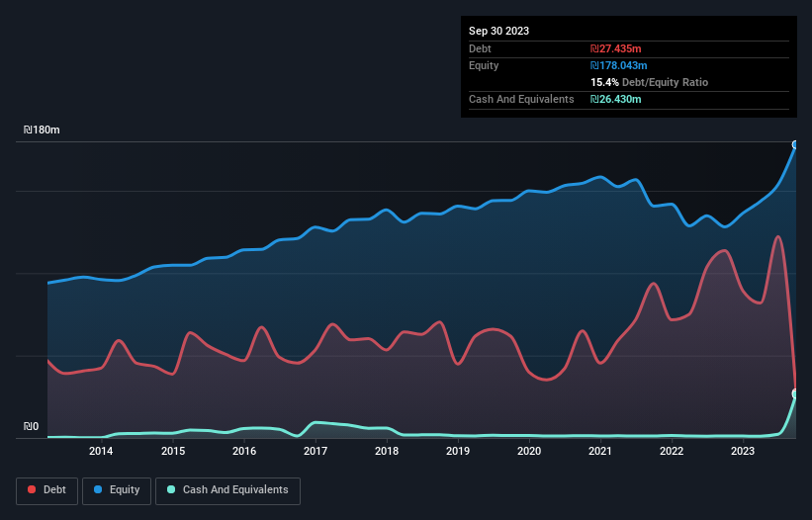Click the 2023 x-axis year label
The width and height of the screenshot is (812, 520).
743,452
